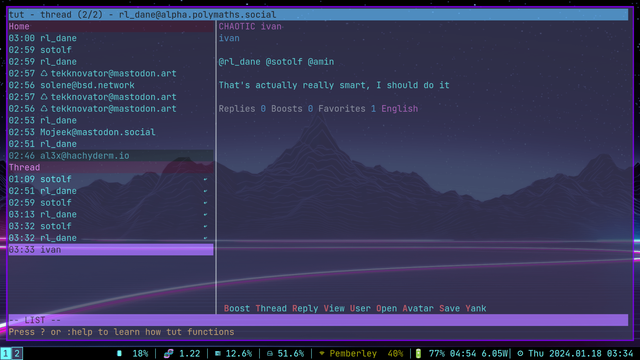Switch to workspace 1 in status bar
The height and width of the screenshot is (360, 640).
click(x=6, y=353)
